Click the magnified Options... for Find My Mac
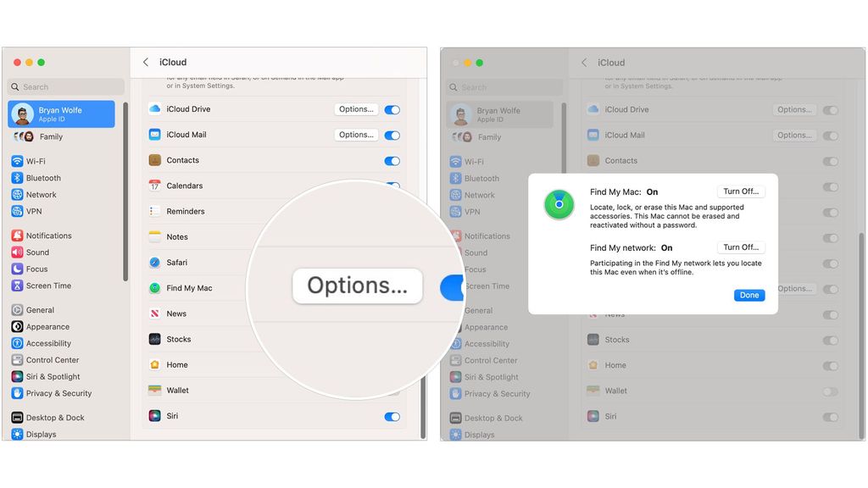The height and width of the screenshot is (488, 868). [x=357, y=286]
